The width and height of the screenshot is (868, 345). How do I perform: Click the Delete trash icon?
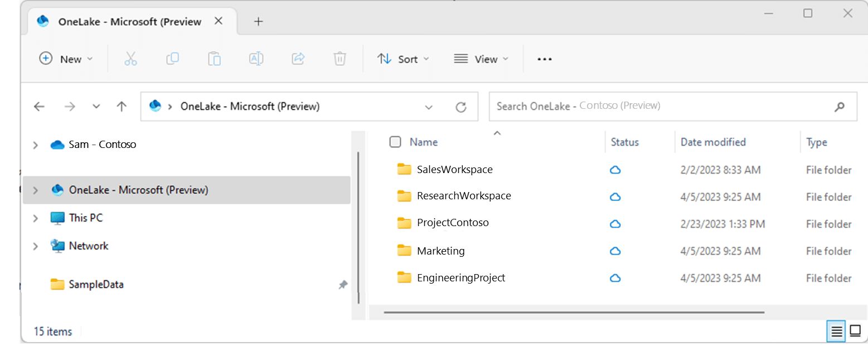pyautogui.click(x=340, y=59)
